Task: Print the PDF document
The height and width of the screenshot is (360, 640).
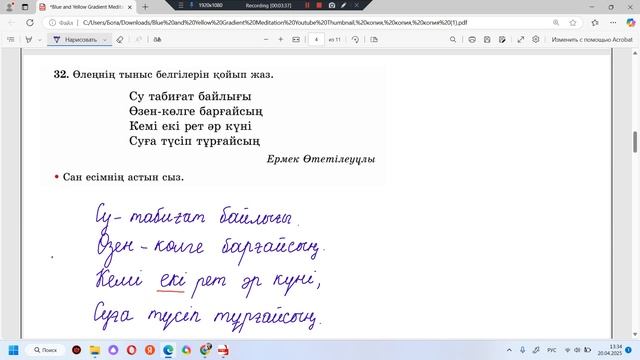Action: pyautogui.click(x=472, y=40)
